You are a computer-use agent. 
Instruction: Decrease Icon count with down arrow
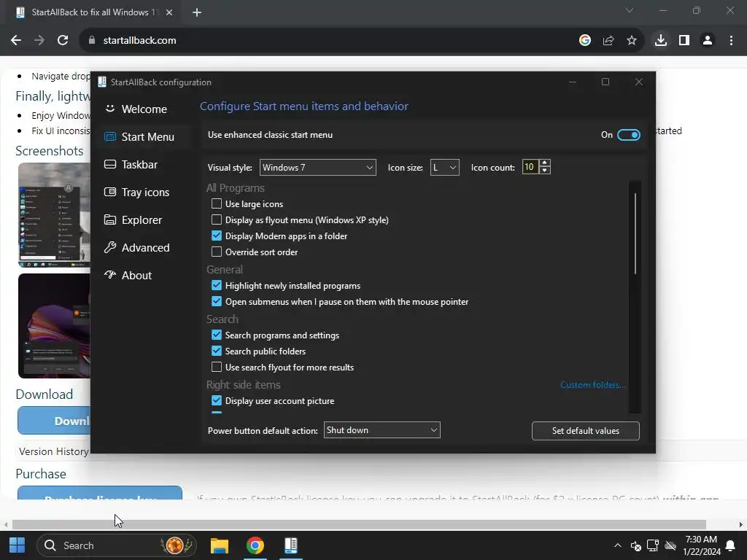544,171
